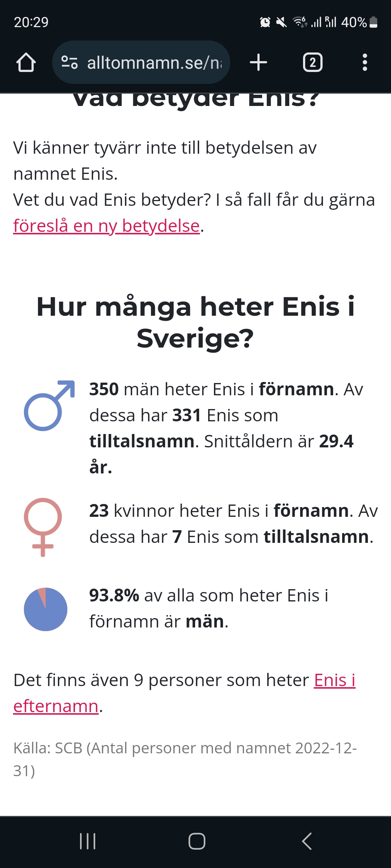Open a new browser tab with plus icon

coord(258,62)
